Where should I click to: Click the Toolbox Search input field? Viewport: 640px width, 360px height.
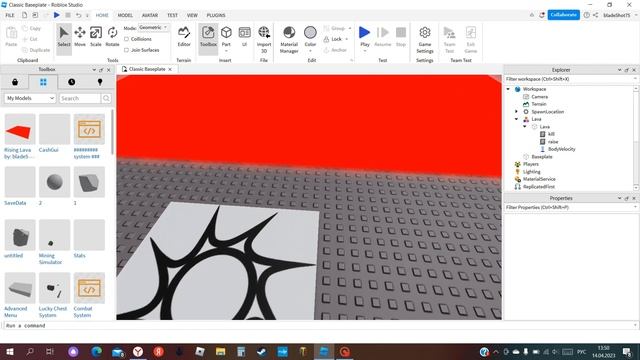click(x=80, y=98)
